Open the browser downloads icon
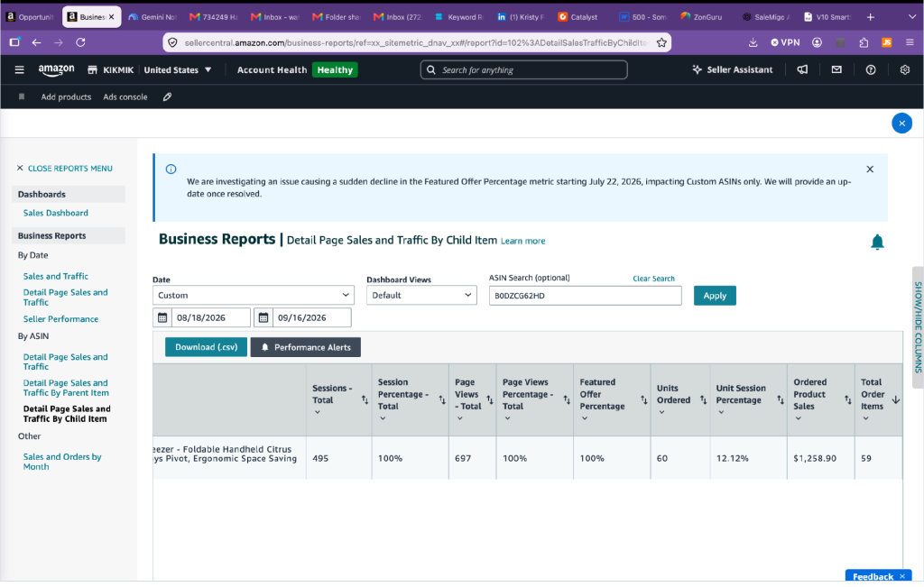The width and height of the screenshot is (924, 587). click(x=753, y=42)
